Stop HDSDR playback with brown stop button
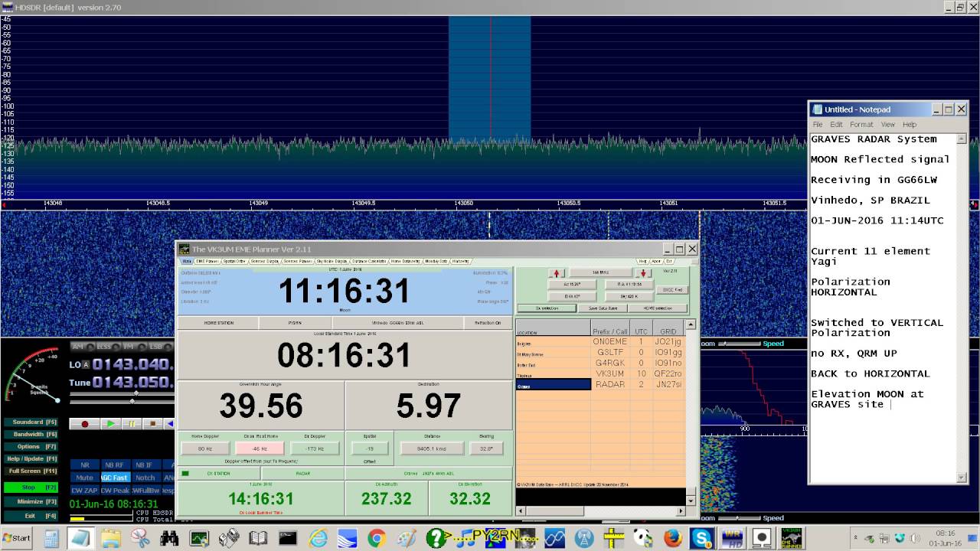The image size is (980, 551). [x=152, y=423]
